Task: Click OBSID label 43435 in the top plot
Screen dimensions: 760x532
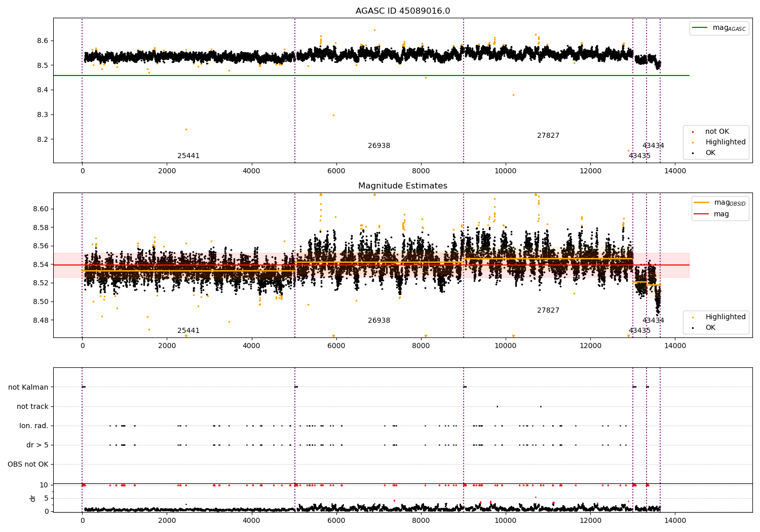Action: click(x=639, y=156)
